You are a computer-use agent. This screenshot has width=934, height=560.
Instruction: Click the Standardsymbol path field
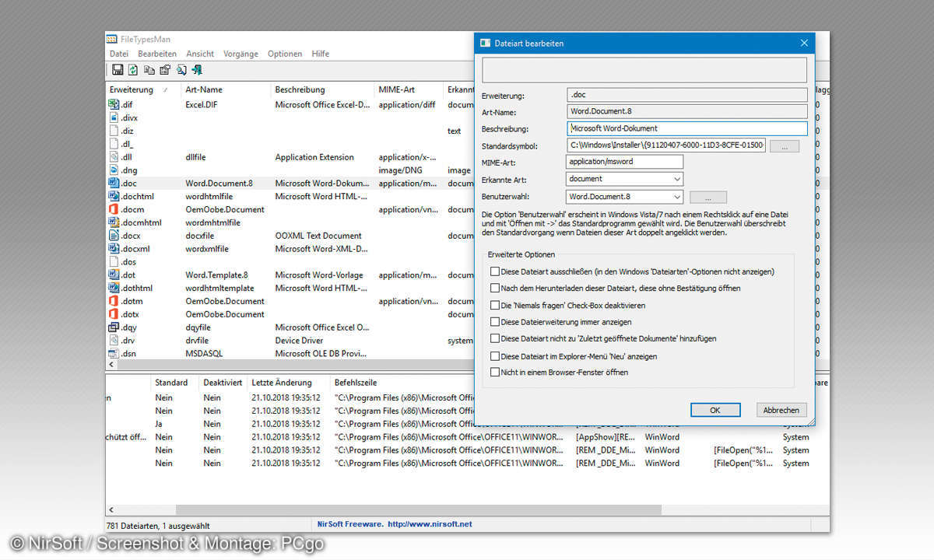(x=666, y=145)
